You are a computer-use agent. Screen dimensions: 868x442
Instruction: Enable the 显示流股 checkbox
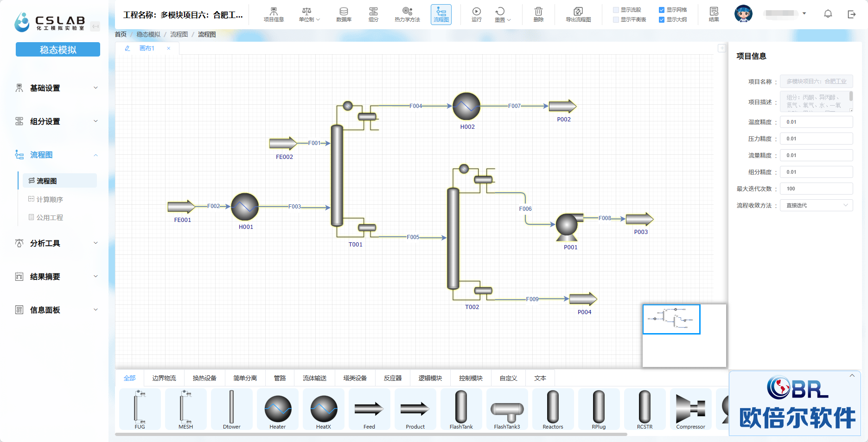(x=616, y=10)
